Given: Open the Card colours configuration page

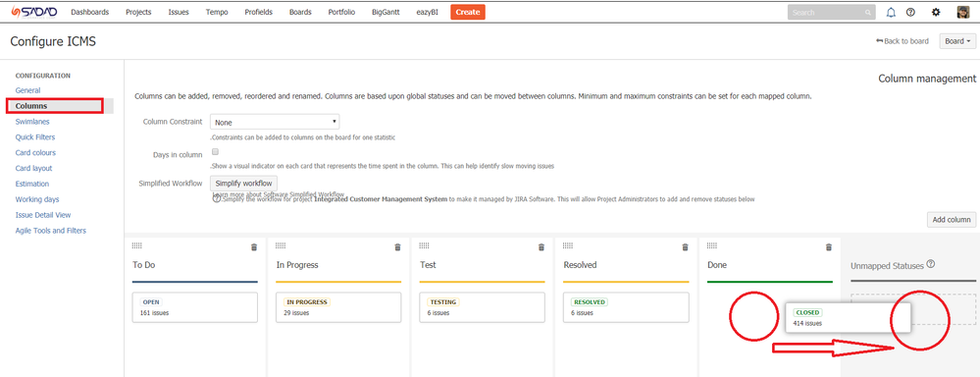Looking at the screenshot, I should coord(35,153).
